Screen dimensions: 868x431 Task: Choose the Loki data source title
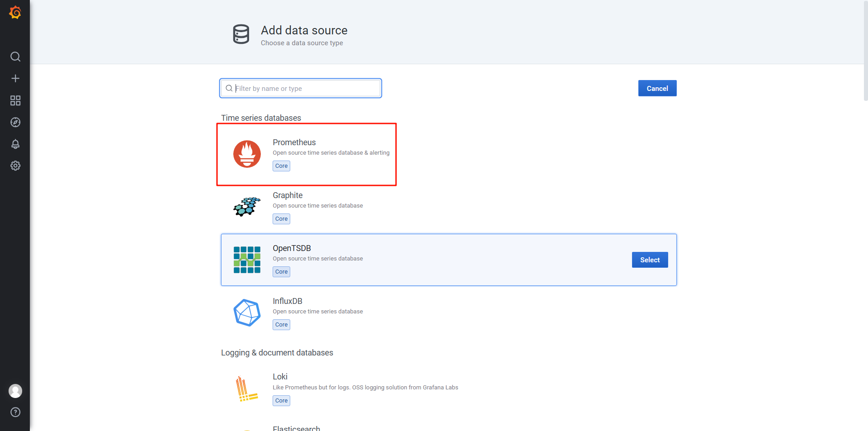tap(280, 377)
